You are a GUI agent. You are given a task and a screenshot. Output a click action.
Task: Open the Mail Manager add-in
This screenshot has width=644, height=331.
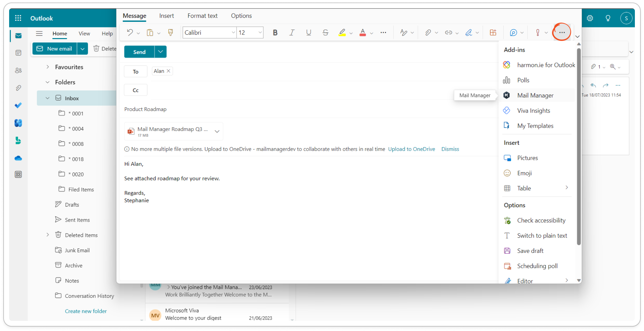(535, 95)
